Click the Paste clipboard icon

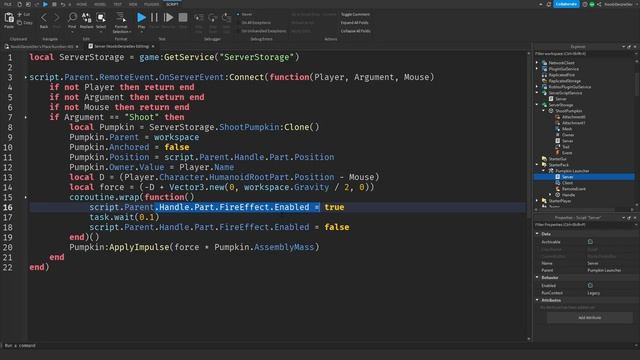[x=9, y=18]
